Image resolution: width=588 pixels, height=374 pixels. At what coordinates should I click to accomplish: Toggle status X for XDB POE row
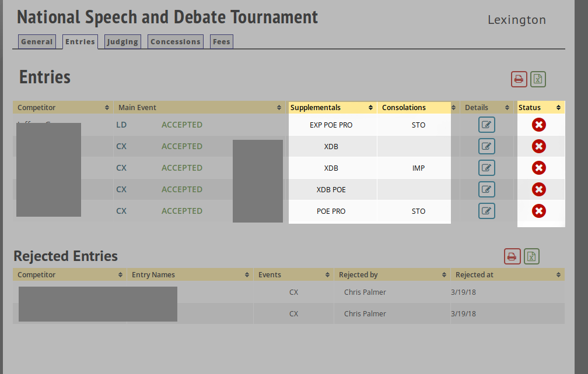[539, 189]
